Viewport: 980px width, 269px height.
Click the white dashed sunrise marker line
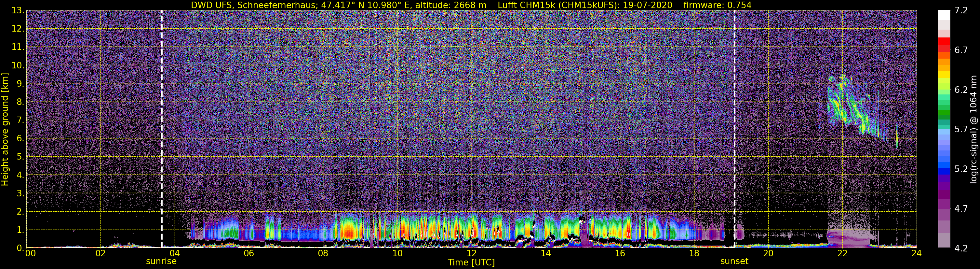pos(162,129)
